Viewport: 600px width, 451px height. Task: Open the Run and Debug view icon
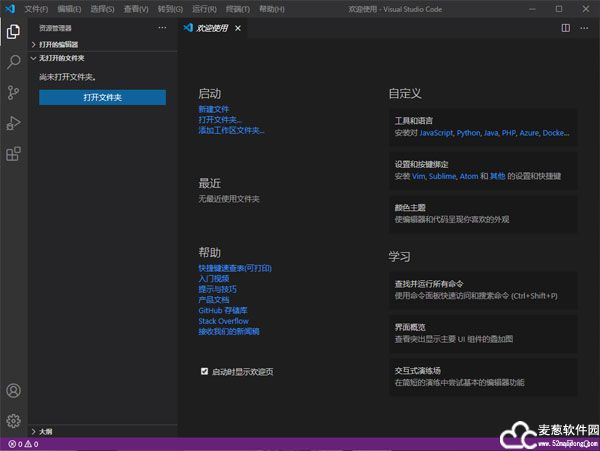(x=13, y=123)
